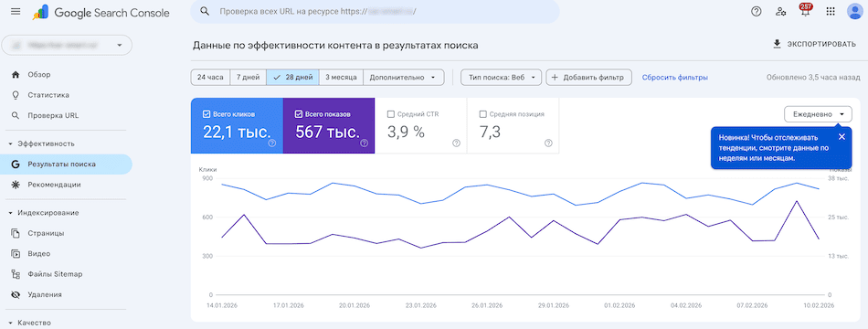Click the search magnifier icon in URL bar
Viewport: 868px width, 329px height.
pos(205,11)
